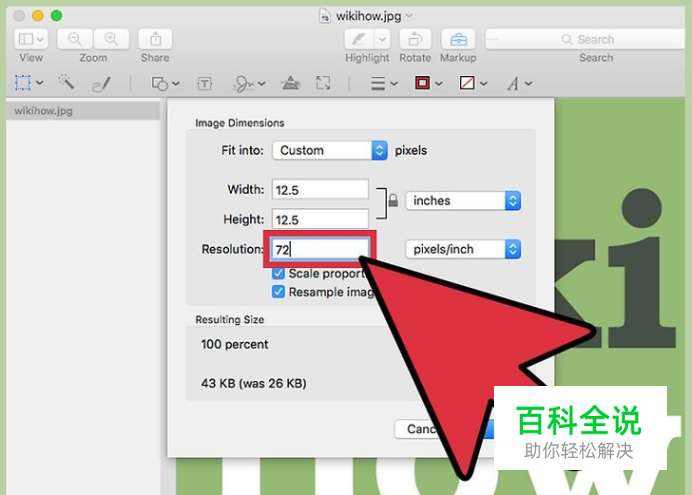692x495 pixels.
Task: Open the Highlight color dropdown arrow
Action: coord(382,39)
